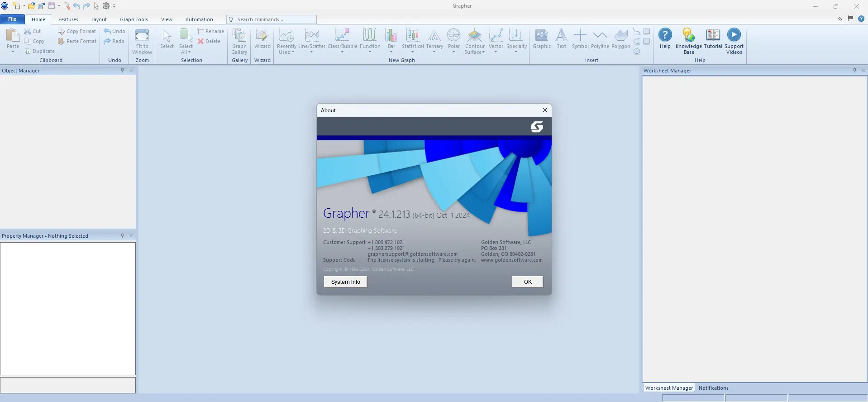Screen dimensions: 868x402
Task: Click the open folder icon in quick access
Action: [31, 6]
